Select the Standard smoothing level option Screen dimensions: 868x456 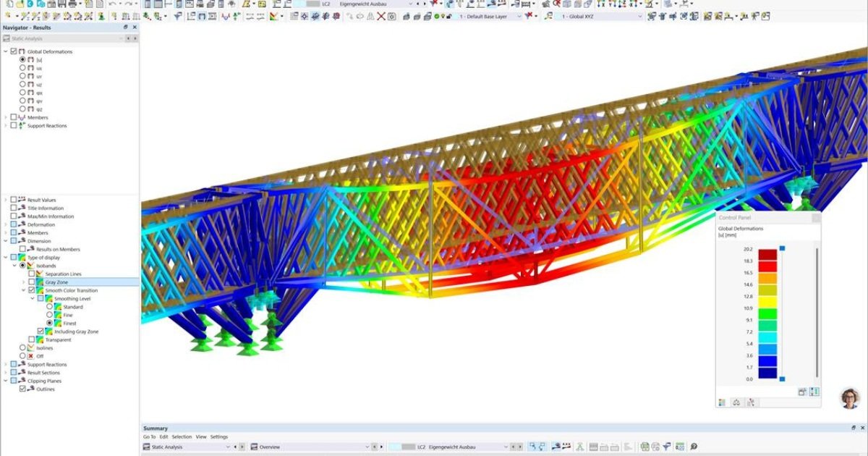[49, 307]
